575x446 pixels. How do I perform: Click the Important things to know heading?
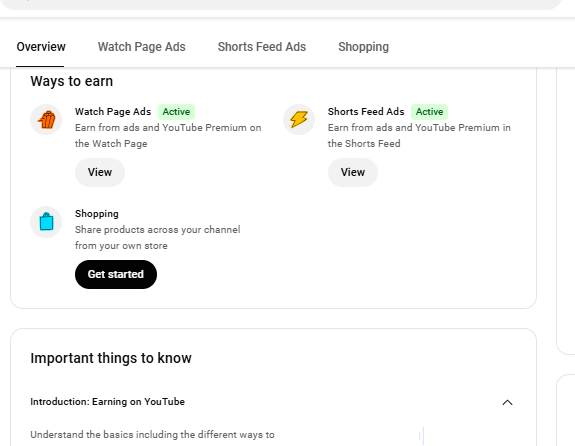point(111,358)
